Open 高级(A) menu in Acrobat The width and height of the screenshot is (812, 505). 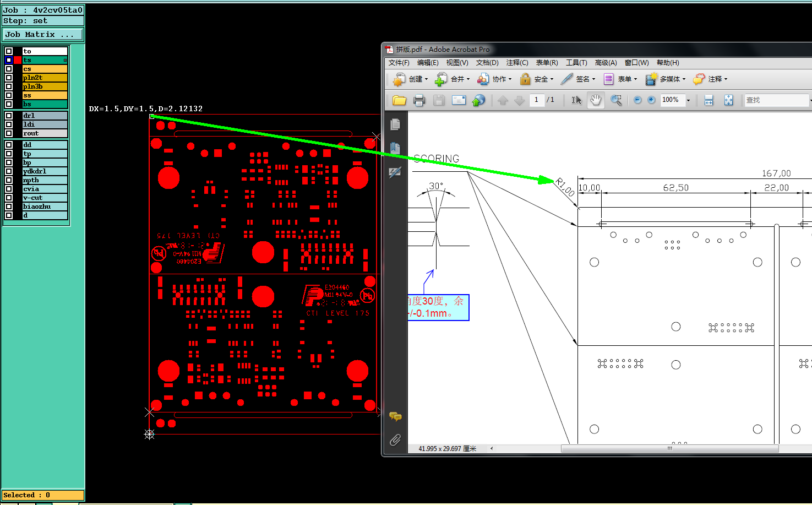click(x=606, y=63)
